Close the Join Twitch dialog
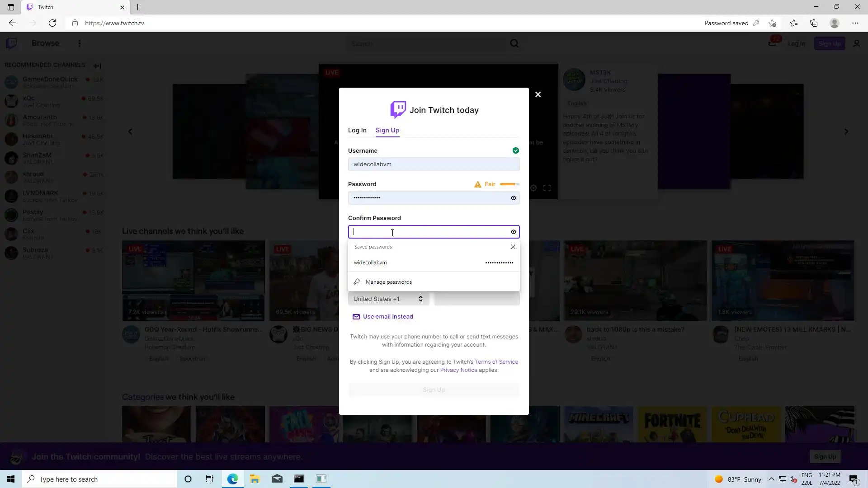 [x=538, y=94]
